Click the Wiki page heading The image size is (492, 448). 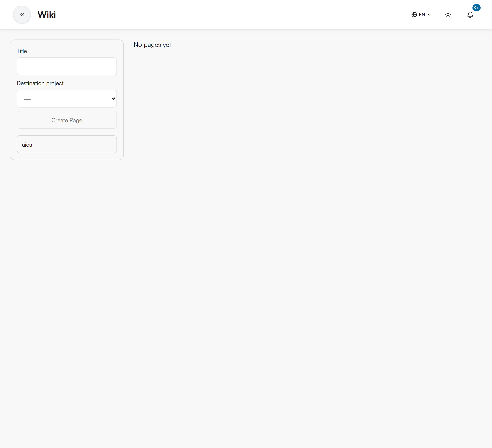click(47, 15)
